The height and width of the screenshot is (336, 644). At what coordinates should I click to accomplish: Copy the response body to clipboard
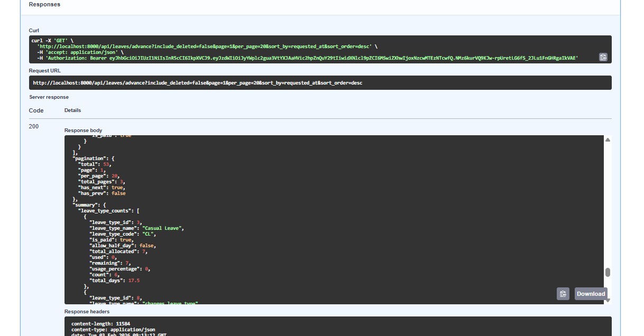563,294
